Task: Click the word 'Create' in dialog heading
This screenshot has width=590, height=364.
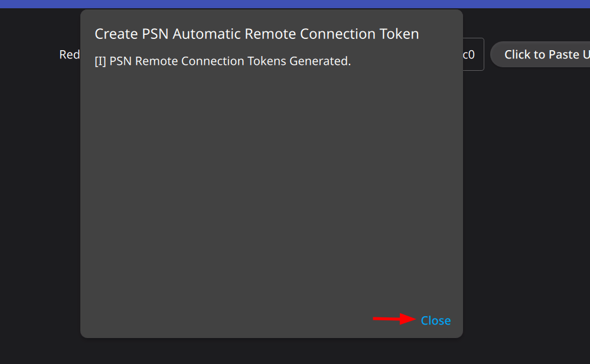Action: (x=116, y=34)
